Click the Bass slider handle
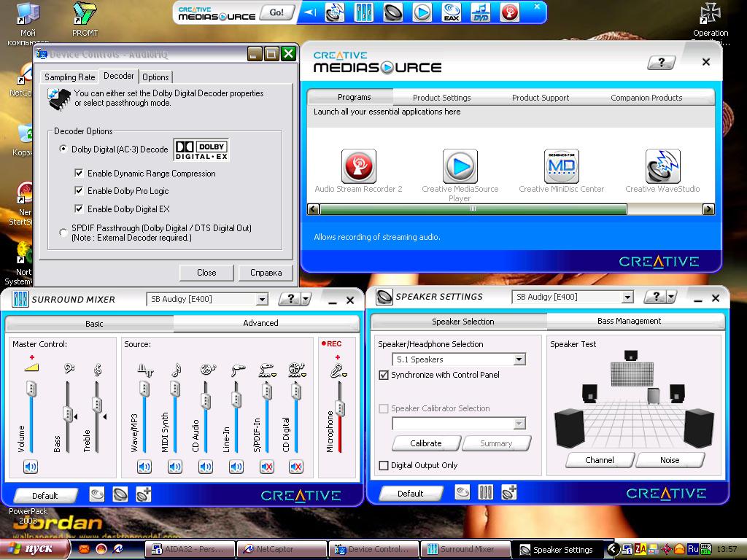Screen dimensions: 747x560 68,414
